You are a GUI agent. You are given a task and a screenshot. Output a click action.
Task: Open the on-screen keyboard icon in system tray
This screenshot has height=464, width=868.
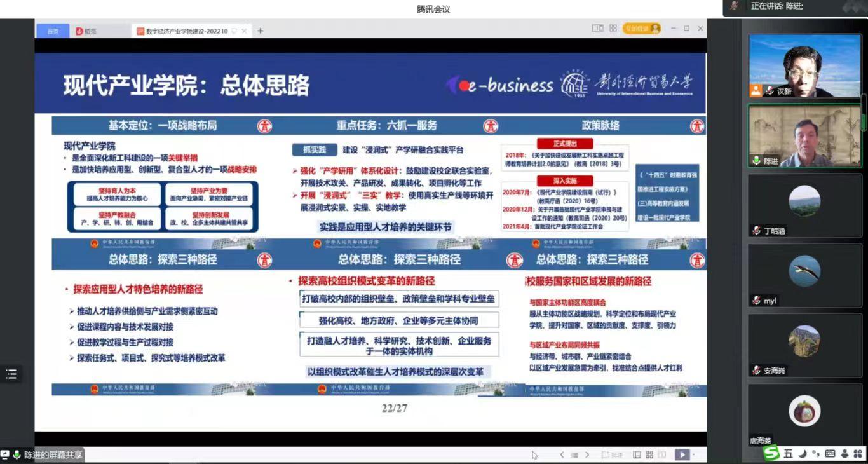[x=829, y=454]
